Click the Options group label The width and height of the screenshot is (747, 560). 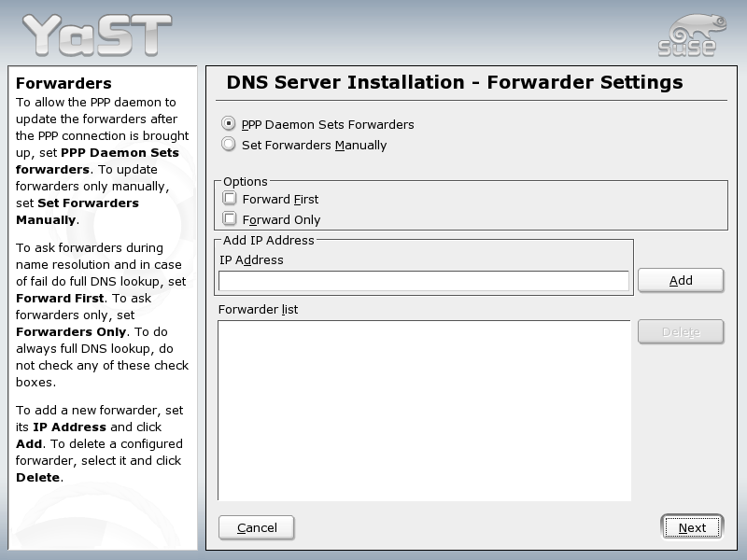tap(246, 181)
